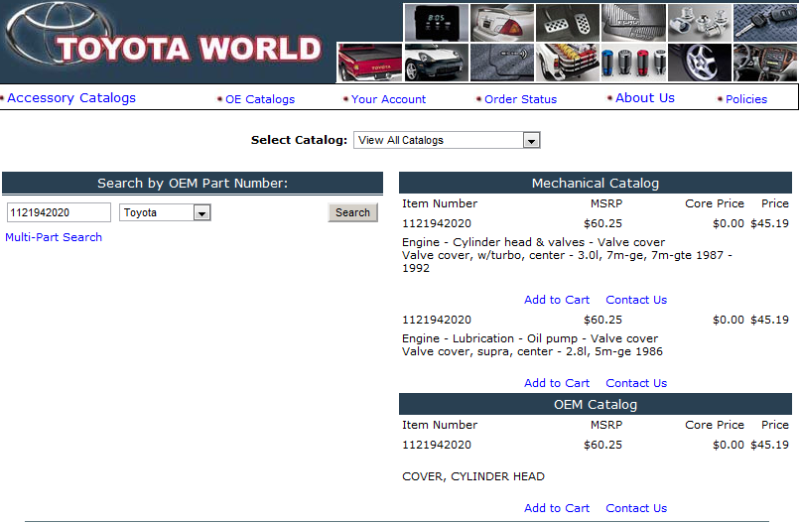Click 'Engine - Cylinder head & valves - Valve cover'
The image size is (800, 524).
click(534, 242)
